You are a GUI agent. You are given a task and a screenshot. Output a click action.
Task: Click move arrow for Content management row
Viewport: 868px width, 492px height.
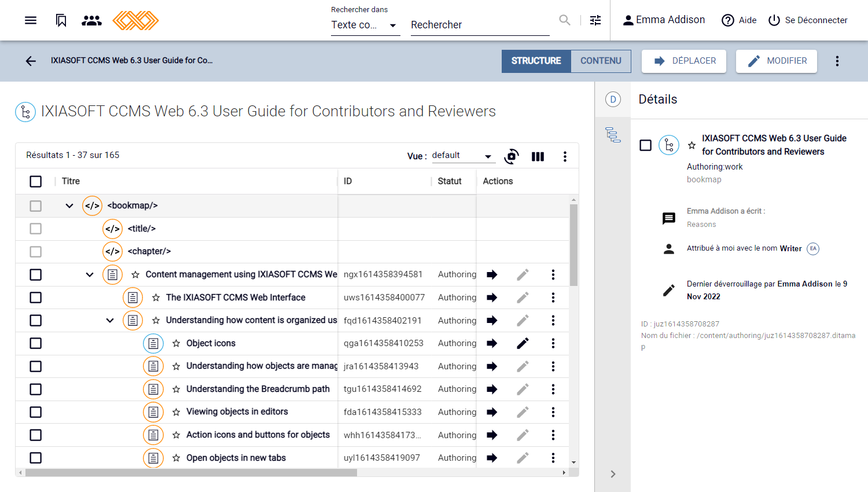tap(492, 274)
